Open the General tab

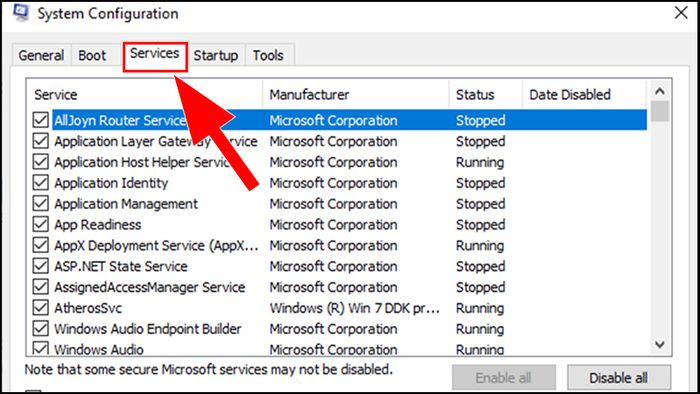(41, 55)
